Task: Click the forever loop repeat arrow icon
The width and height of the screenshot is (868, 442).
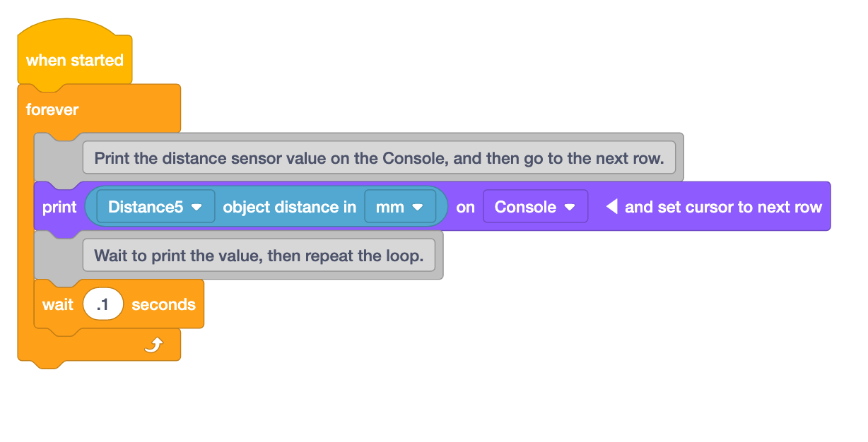Action: coord(155,345)
